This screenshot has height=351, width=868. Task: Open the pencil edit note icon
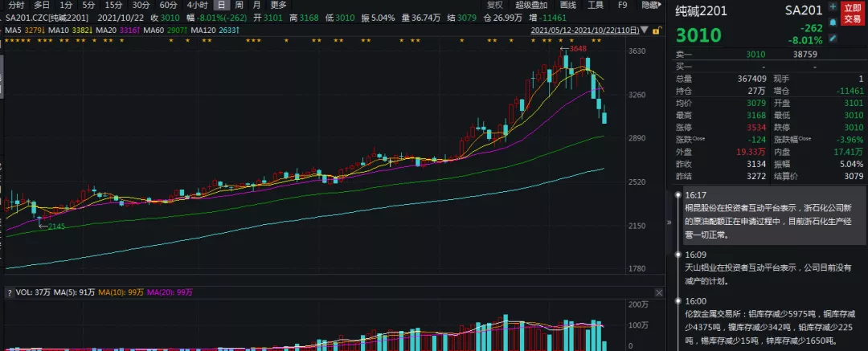[x=833, y=38]
